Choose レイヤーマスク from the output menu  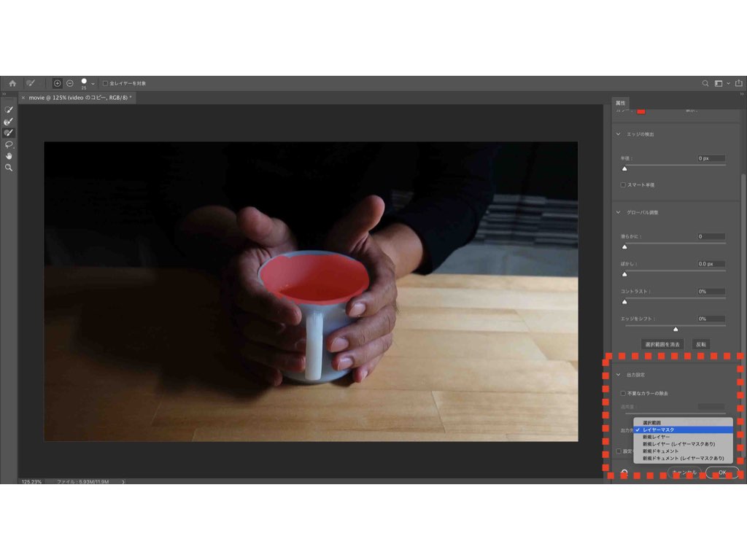(683, 429)
